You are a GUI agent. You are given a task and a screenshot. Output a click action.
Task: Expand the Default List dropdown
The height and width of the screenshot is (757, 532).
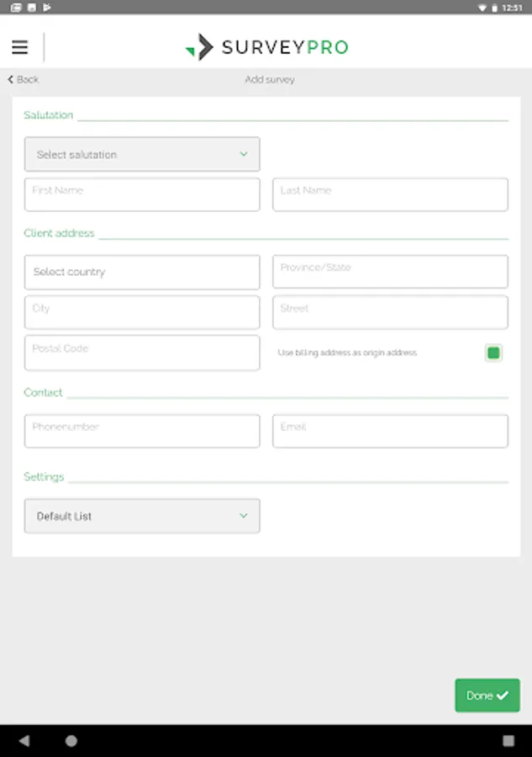tap(142, 516)
